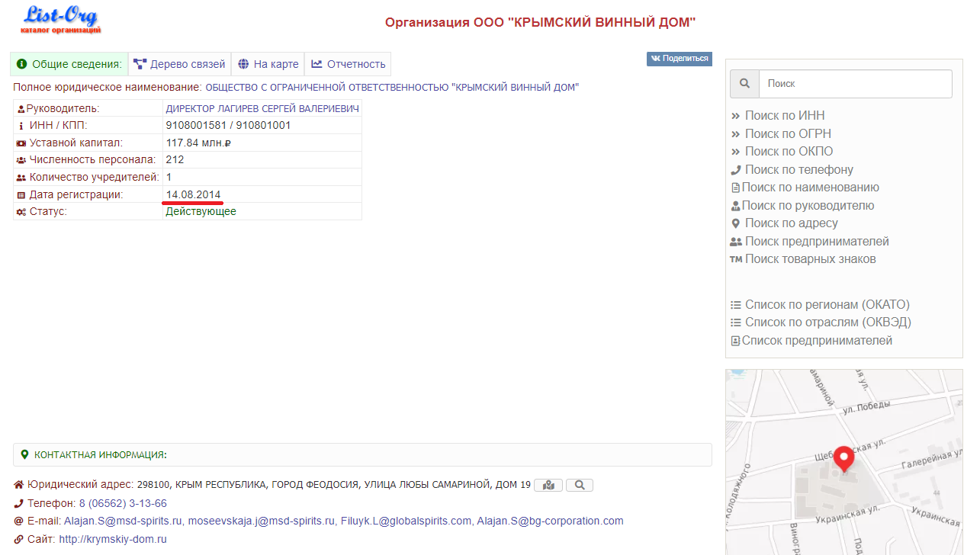Click the Alajan.S@msd-spirits.ru email link
This screenshot has height=555, width=980.
point(123,521)
